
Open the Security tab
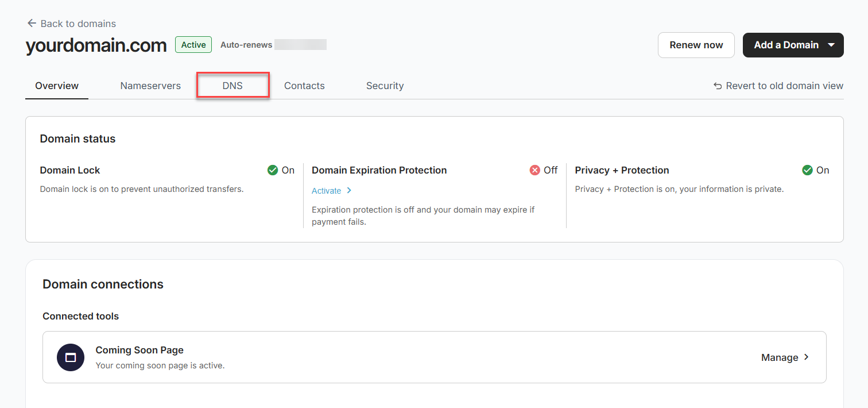[385, 86]
